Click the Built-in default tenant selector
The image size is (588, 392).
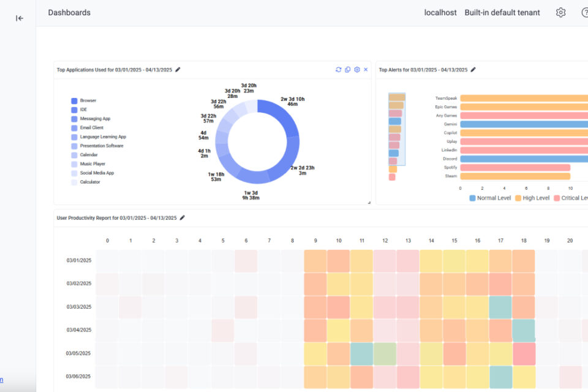pos(502,13)
